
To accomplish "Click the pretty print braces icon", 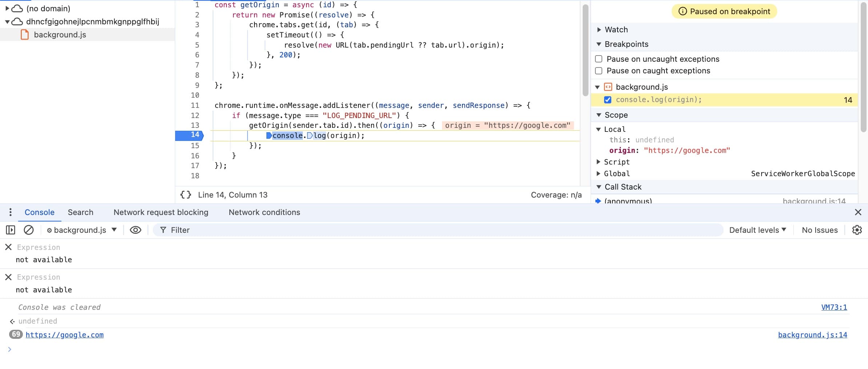I will tap(186, 195).
